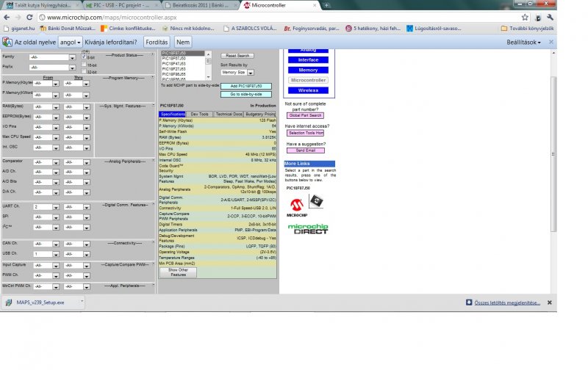Screen dimensions: 588x370
Task: Click the chip package image next to Microchip logo
Action: tap(316, 201)
